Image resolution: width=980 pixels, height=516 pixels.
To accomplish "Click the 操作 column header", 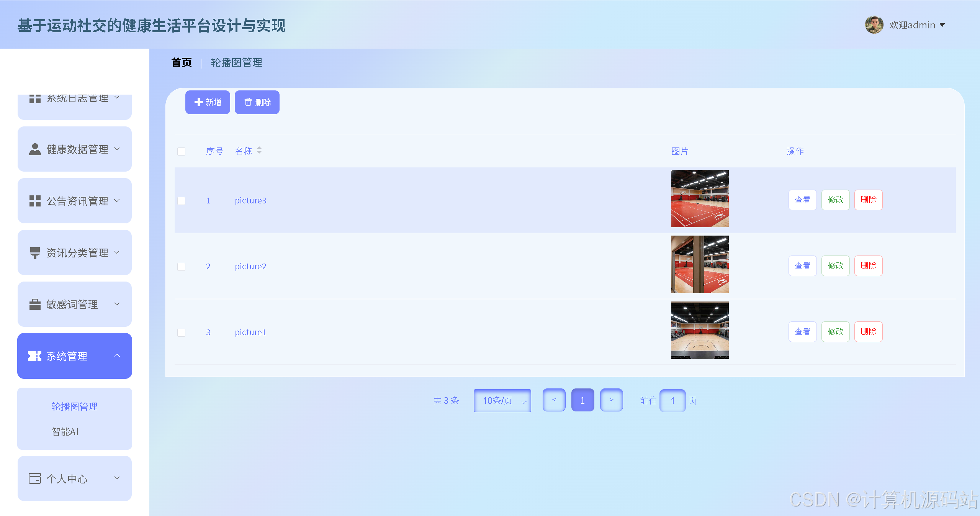I will click(795, 151).
